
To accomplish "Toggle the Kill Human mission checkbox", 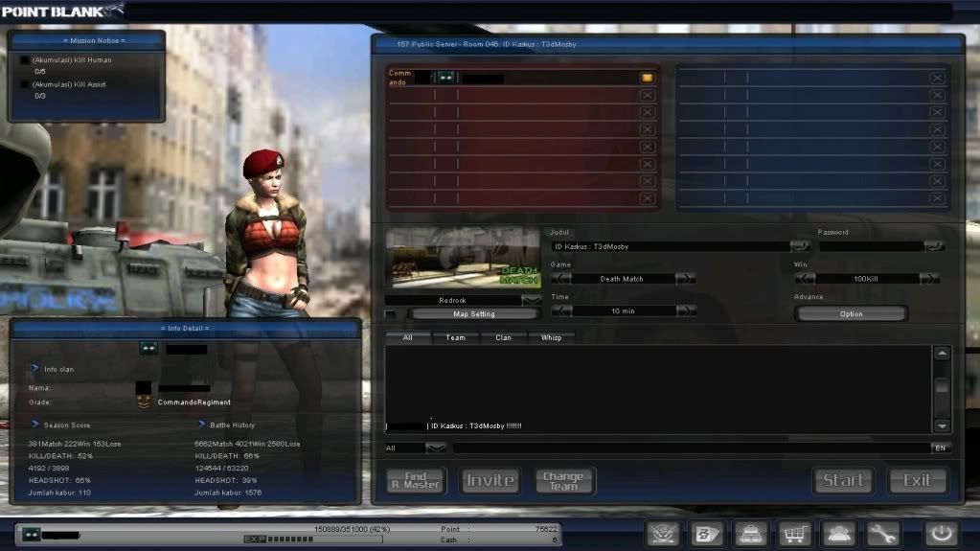I will [x=25, y=60].
